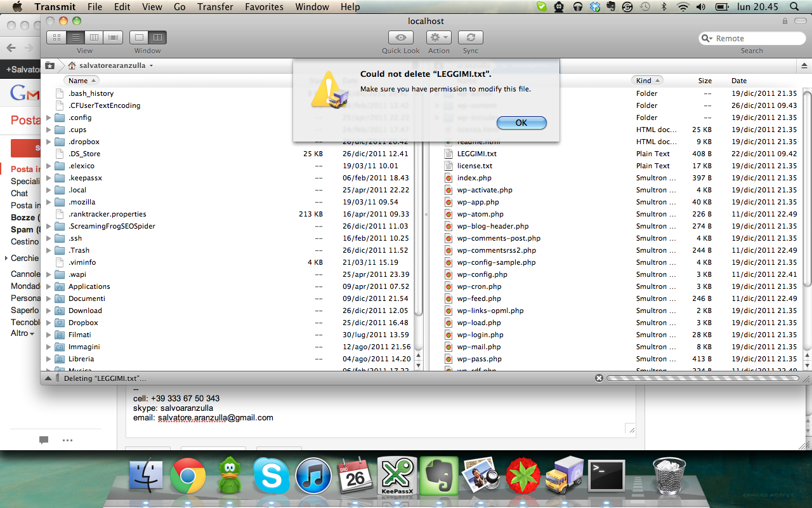Viewport: 812px width, 508px height.
Task: Switch to list view mode
Action: click(75, 37)
